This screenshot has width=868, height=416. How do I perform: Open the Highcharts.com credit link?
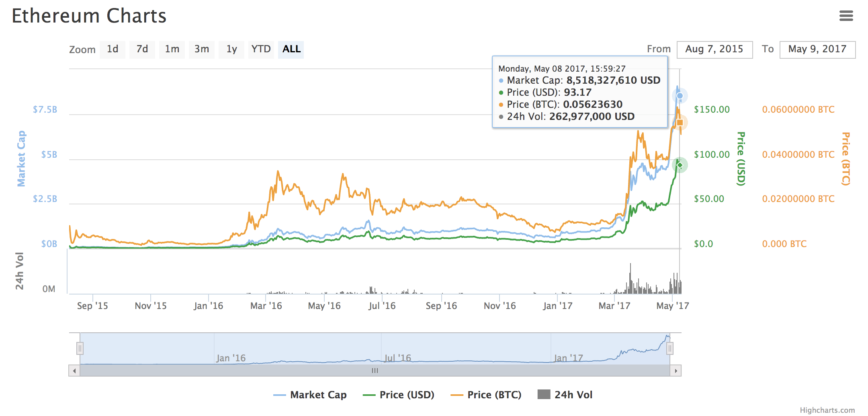click(x=827, y=410)
